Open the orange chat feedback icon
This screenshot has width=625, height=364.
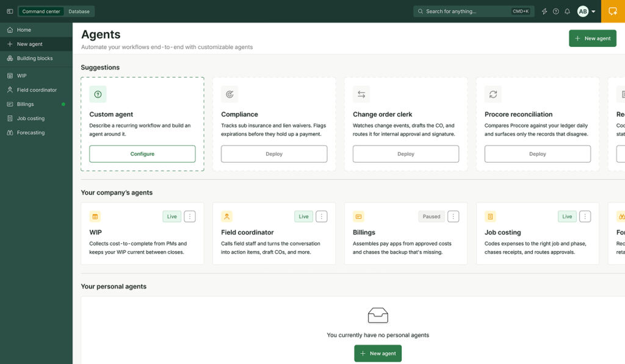(613, 11)
